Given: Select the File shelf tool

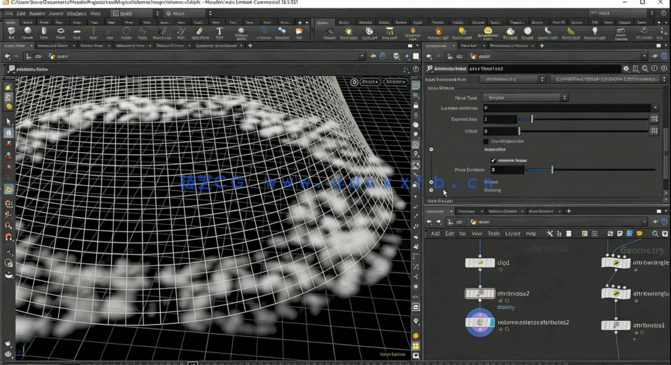Looking at the screenshot, I should (x=299, y=33).
